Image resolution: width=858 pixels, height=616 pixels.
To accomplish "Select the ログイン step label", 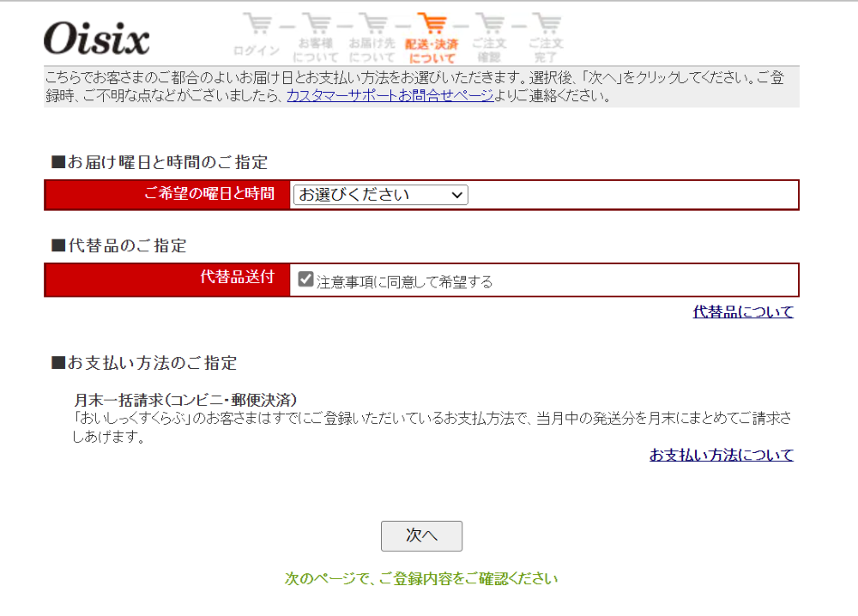I will tap(257, 51).
